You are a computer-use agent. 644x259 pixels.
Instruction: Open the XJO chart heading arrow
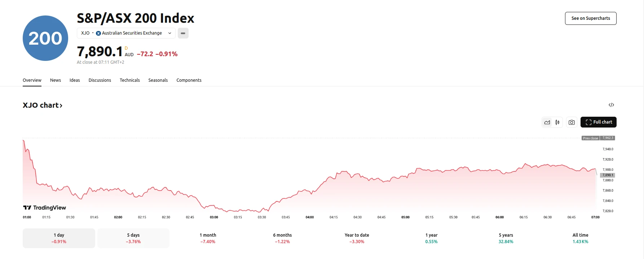[x=61, y=106]
